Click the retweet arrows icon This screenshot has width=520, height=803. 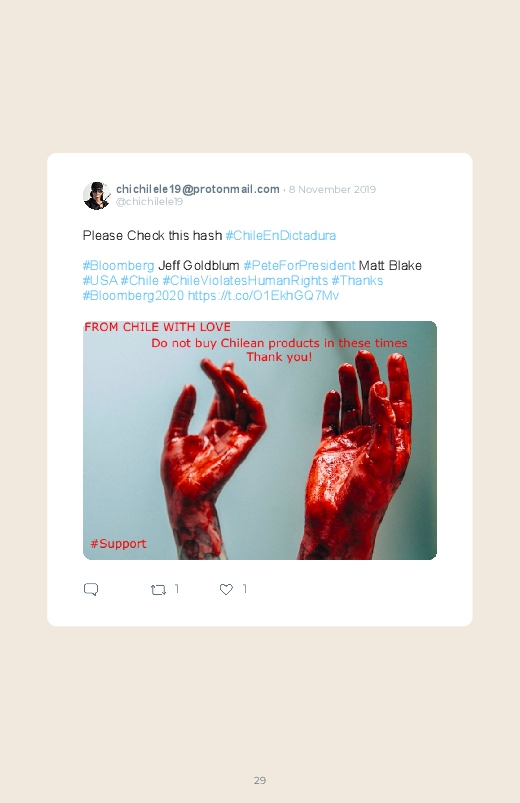coord(158,590)
